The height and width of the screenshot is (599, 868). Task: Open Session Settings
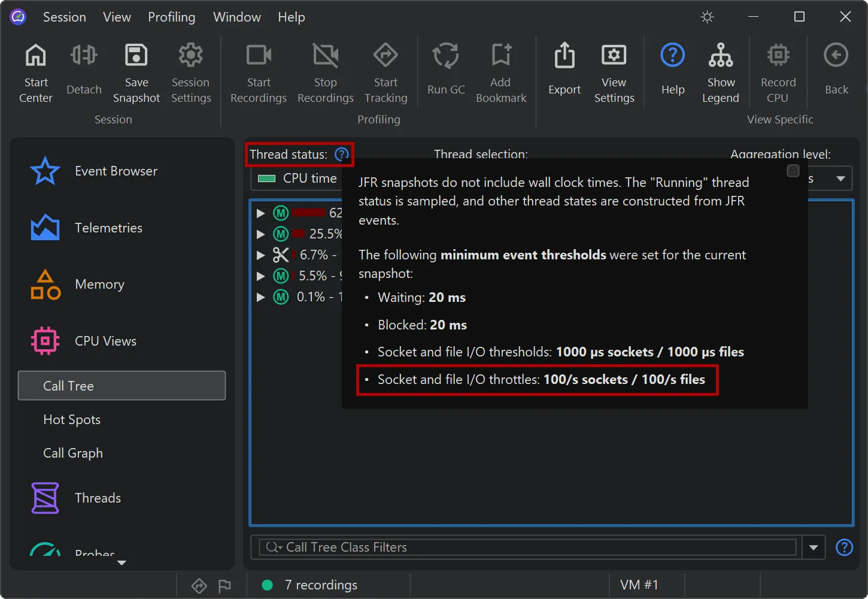(190, 71)
